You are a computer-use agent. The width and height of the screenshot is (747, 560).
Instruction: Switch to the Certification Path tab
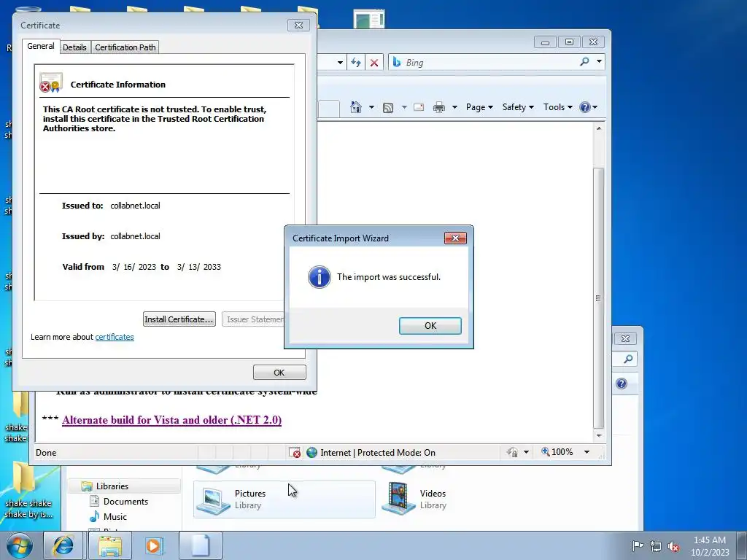[125, 47]
